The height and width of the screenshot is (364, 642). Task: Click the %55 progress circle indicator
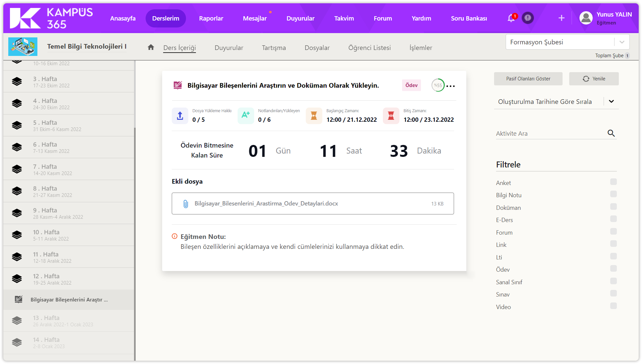(x=438, y=85)
